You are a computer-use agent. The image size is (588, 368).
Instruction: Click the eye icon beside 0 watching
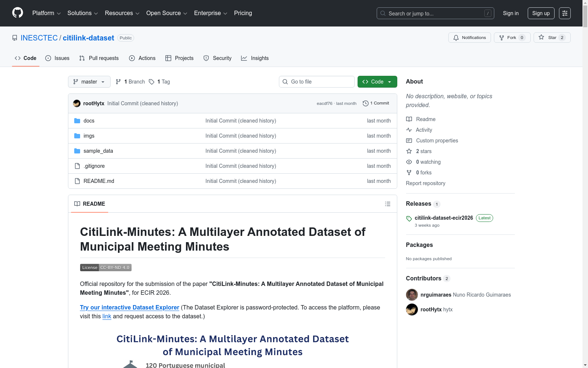pyautogui.click(x=409, y=162)
